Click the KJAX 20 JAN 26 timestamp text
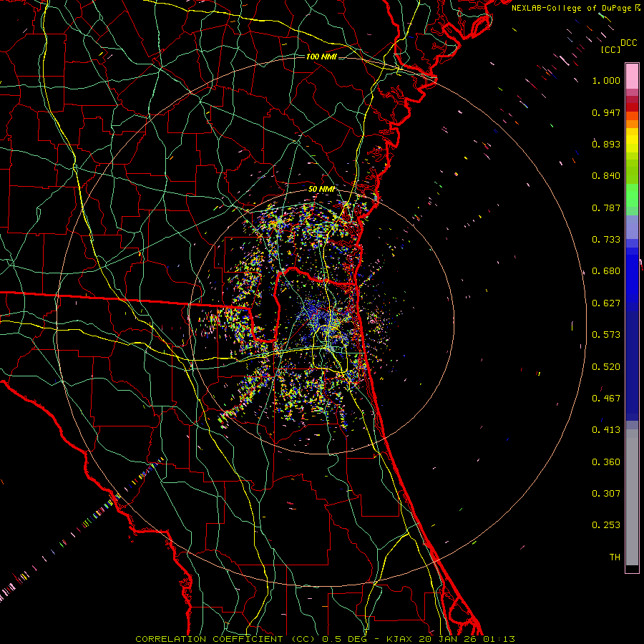 pos(451,639)
